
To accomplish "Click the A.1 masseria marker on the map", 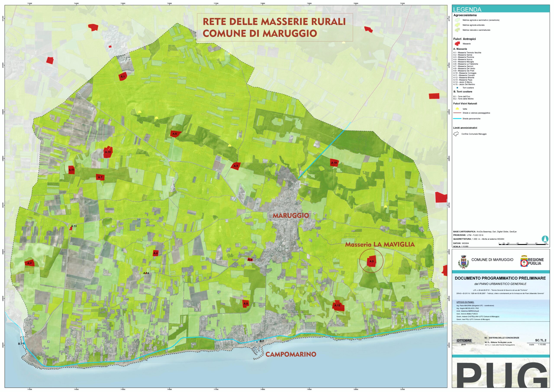I will pyautogui.click(x=123, y=76).
